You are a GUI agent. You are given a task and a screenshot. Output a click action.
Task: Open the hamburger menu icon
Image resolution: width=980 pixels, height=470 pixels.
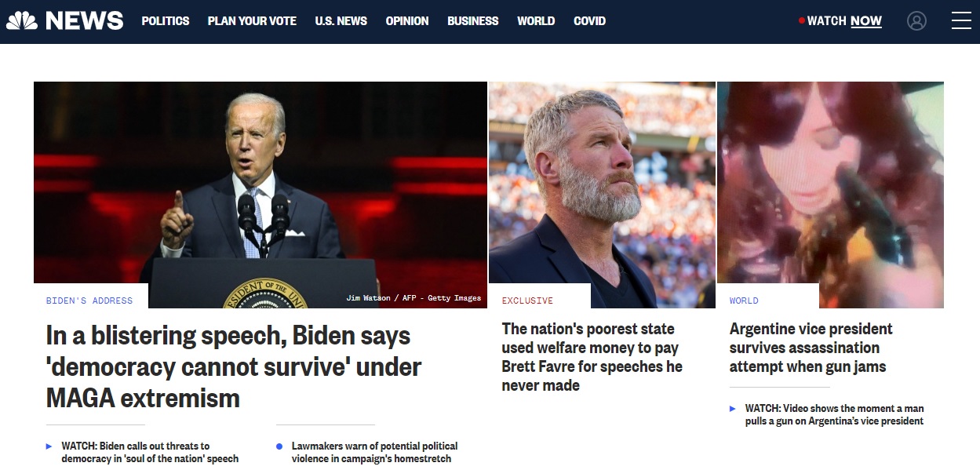(x=961, y=21)
